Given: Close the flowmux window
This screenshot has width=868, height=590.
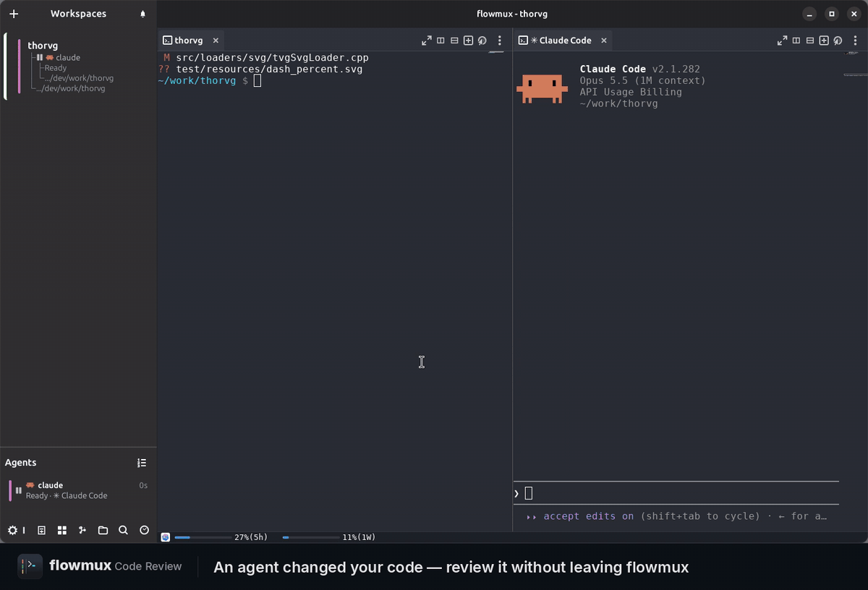Looking at the screenshot, I should [854, 14].
